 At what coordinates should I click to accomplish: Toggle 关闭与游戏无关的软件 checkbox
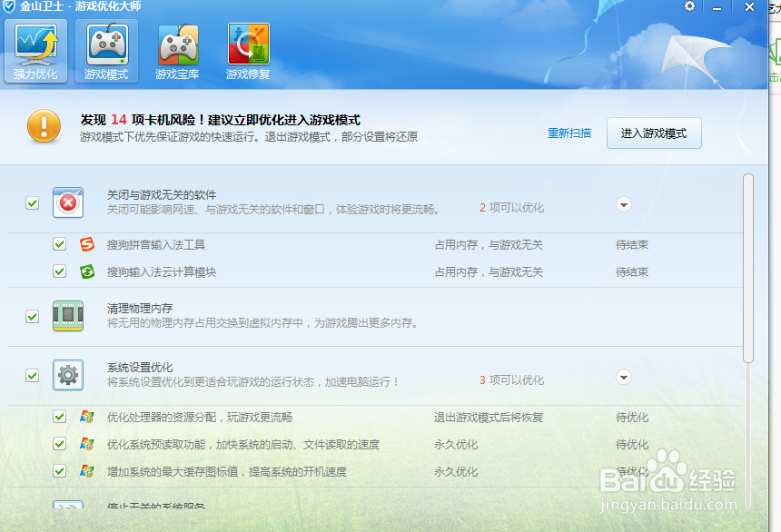click(x=33, y=202)
